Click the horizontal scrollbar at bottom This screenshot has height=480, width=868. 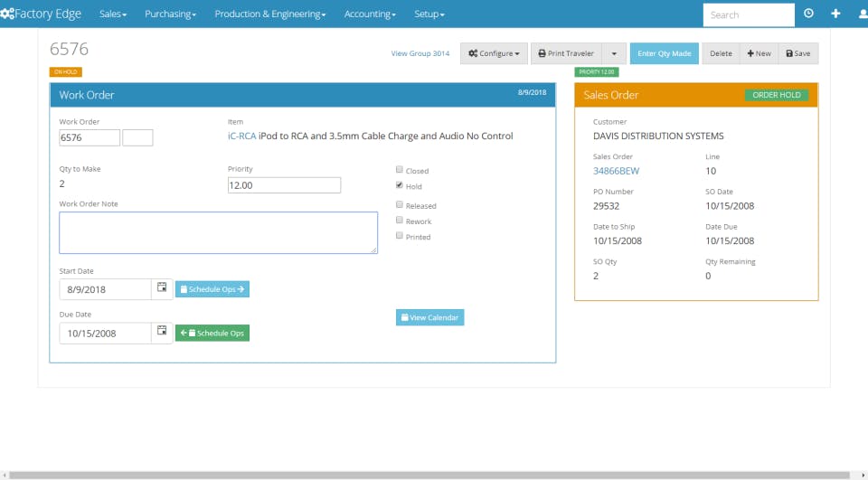[429, 475]
